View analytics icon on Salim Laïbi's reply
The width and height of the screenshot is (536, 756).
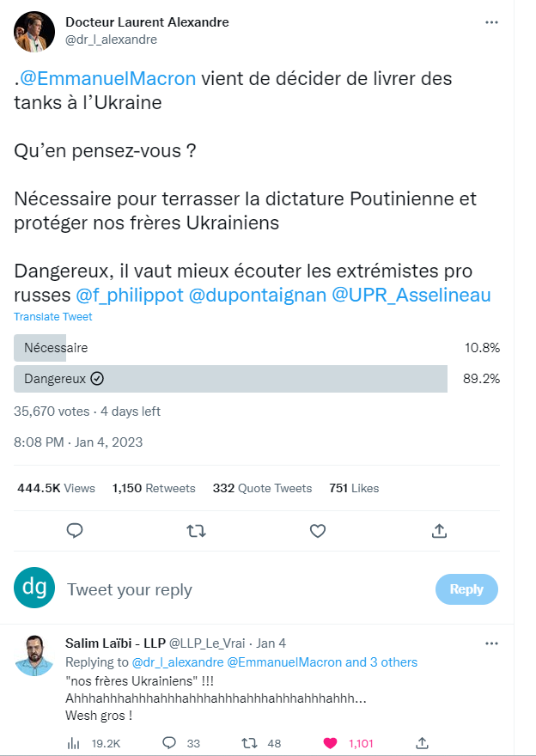pyautogui.click(x=74, y=742)
